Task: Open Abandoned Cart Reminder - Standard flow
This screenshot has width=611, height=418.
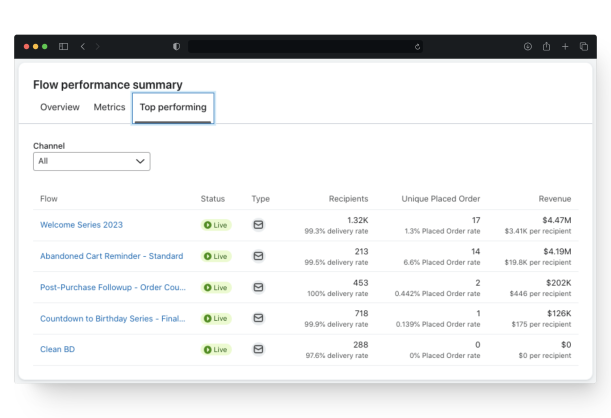Action: point(111,256)
